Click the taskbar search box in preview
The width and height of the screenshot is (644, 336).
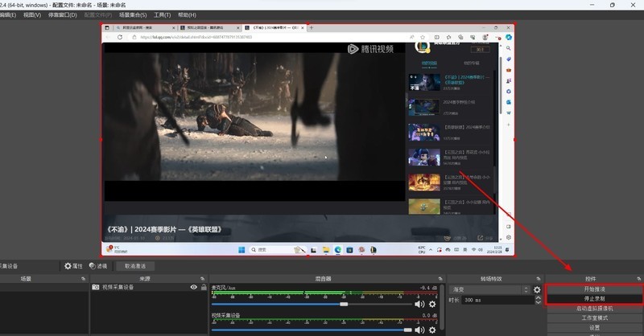click(x=276, y=249)
